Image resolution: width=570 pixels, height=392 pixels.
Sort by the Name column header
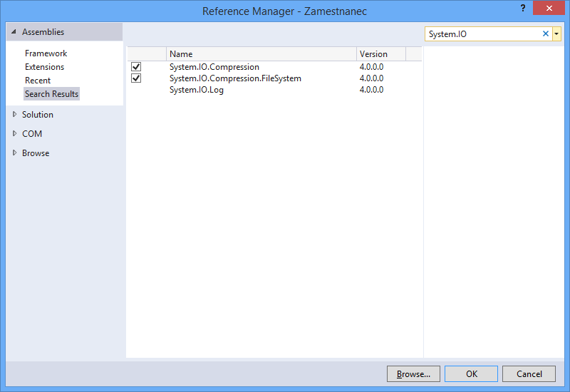[x=261, y=54]
